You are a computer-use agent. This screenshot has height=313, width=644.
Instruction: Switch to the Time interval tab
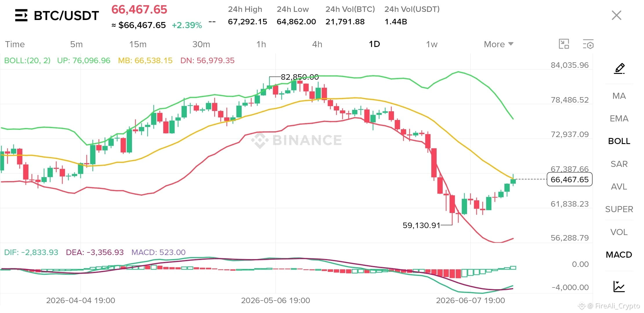15,44
